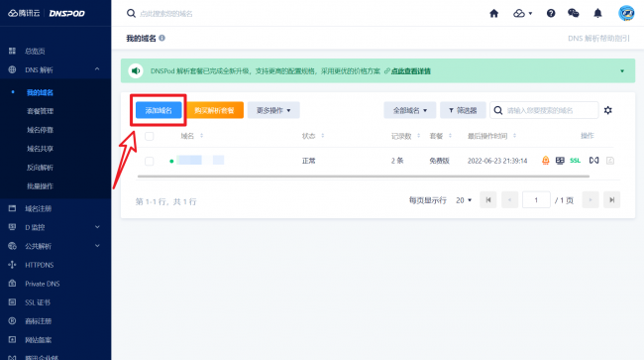
Task: Sort by the 状态 column arrows
Action: [323, 136]
